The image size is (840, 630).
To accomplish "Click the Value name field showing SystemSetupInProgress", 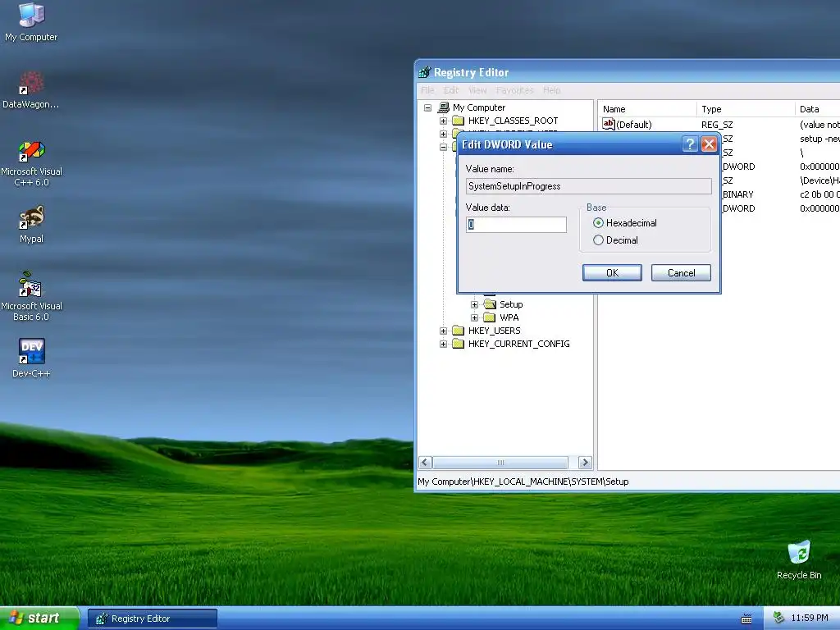I will 589,186.
